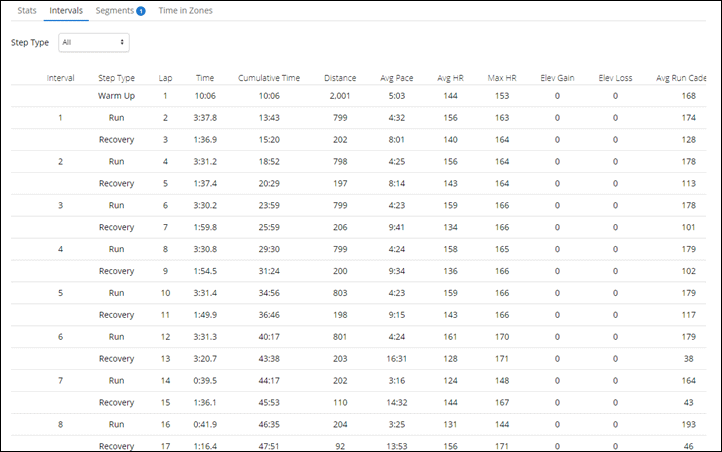Click the Avg HR column header
722x452 pixels.
pos(450,78)
